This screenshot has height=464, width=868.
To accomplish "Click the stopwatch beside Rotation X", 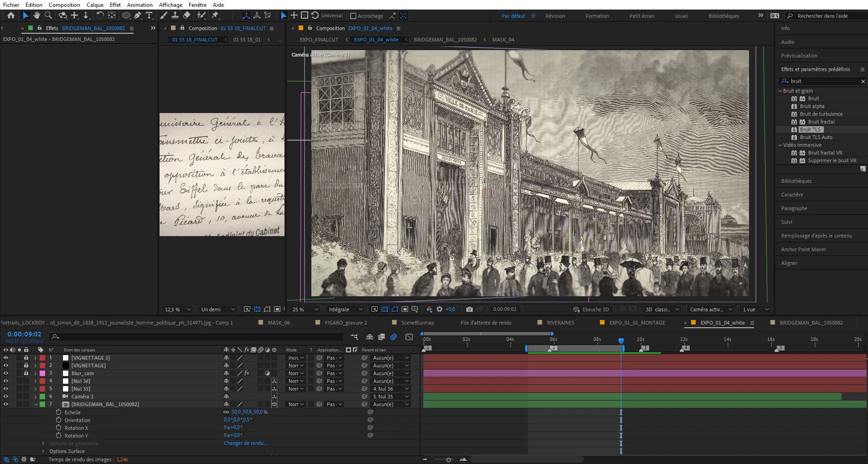I will point(58,428).
